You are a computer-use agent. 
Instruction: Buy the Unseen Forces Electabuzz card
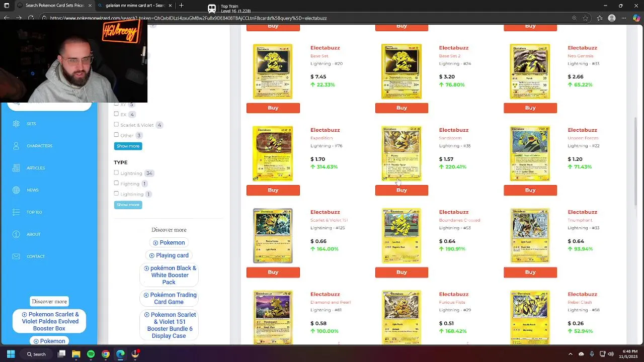pos(530,190)
